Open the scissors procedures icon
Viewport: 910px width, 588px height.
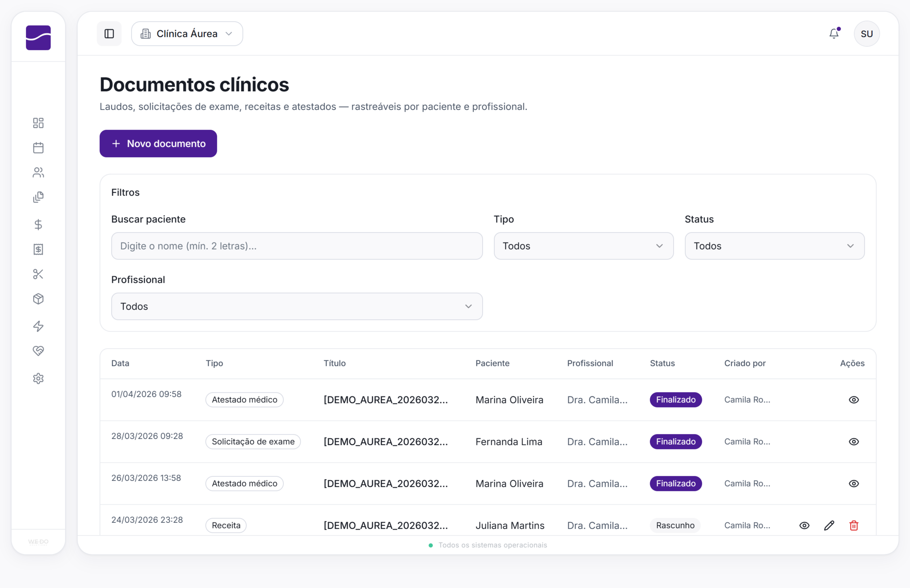pos(38,274)
